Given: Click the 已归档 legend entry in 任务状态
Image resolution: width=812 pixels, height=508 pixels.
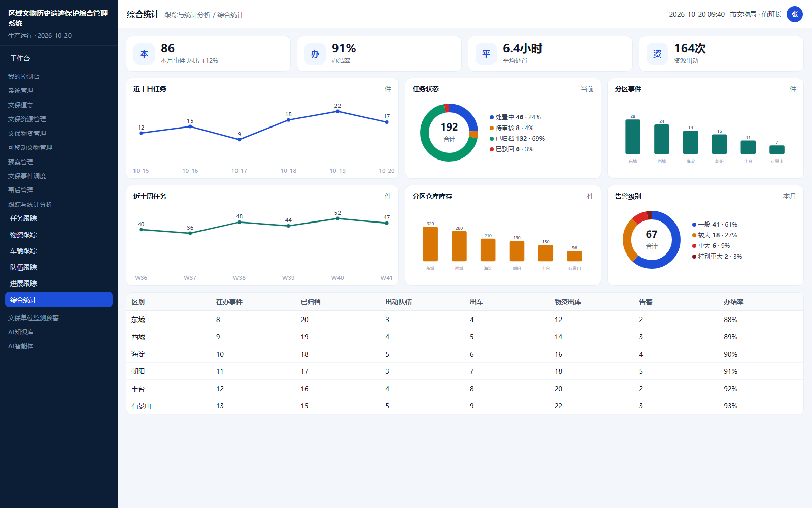Looking at the screenshot, I should (x=517, y=139).
